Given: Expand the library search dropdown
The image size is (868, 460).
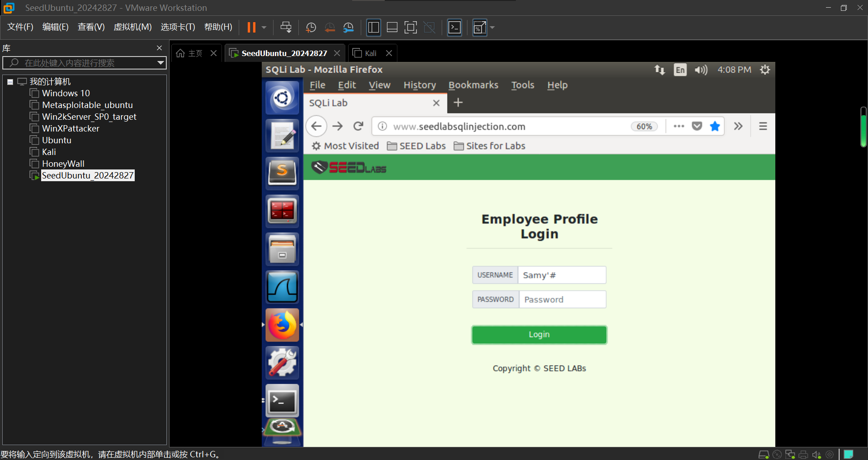Looking at the screenshot, I should tap(160, 63).
